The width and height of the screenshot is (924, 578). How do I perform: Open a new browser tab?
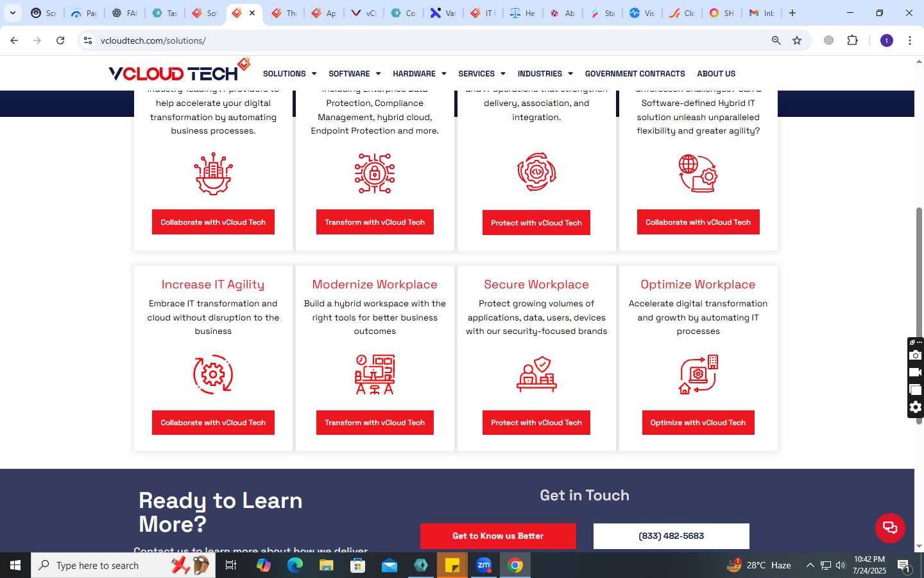click(x=792, y=13)
